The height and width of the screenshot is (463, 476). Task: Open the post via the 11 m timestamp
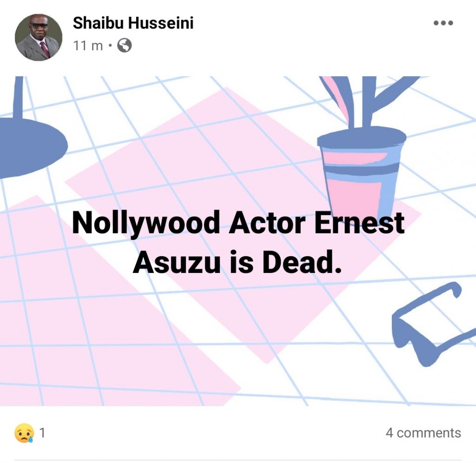(x=88, y=46)
